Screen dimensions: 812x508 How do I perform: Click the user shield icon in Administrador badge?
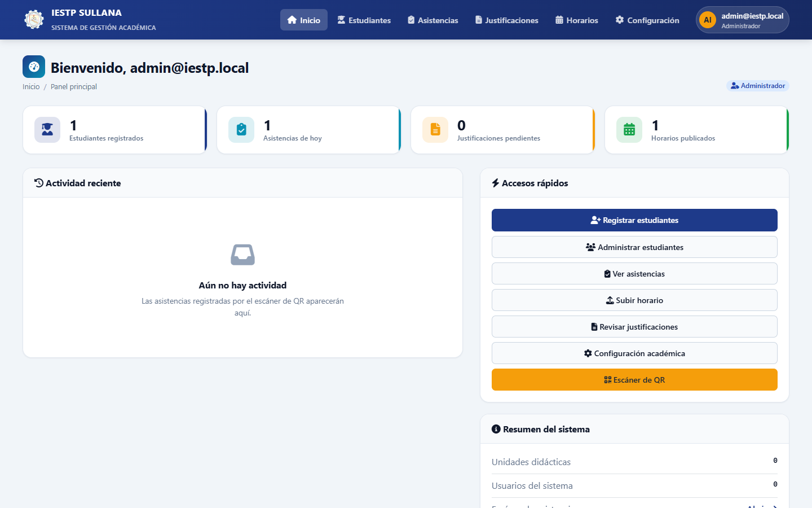pos(735,86)
